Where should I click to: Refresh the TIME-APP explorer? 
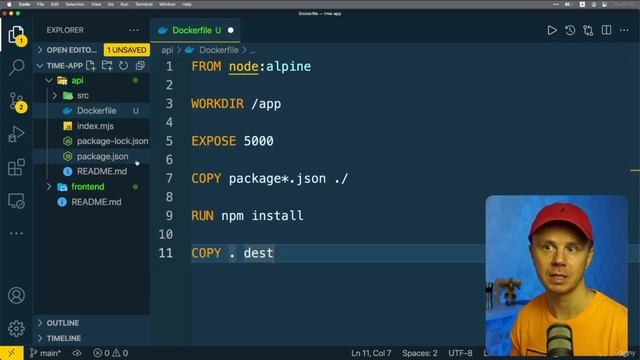[x=123, y=65]
